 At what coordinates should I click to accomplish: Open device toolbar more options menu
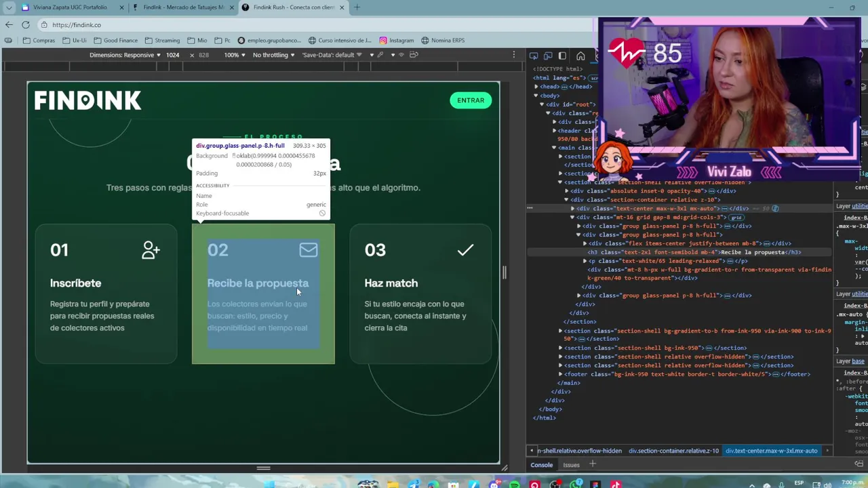click(514, 55)
